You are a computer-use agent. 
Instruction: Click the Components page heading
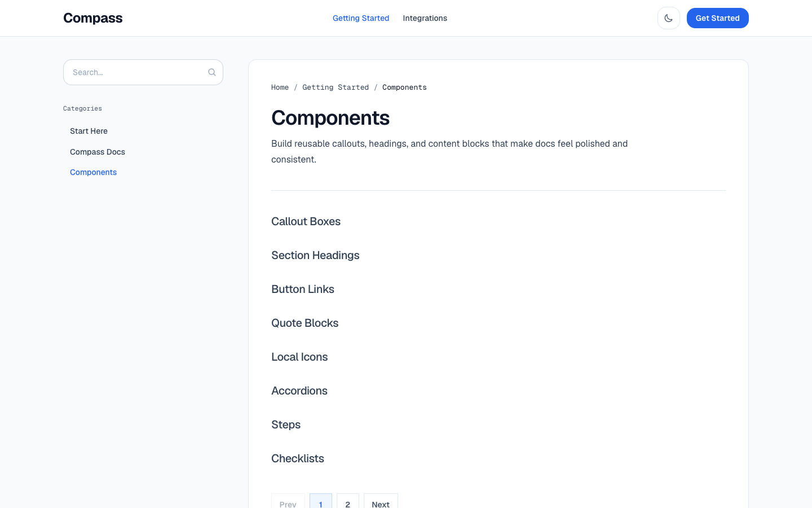[330, 118]
